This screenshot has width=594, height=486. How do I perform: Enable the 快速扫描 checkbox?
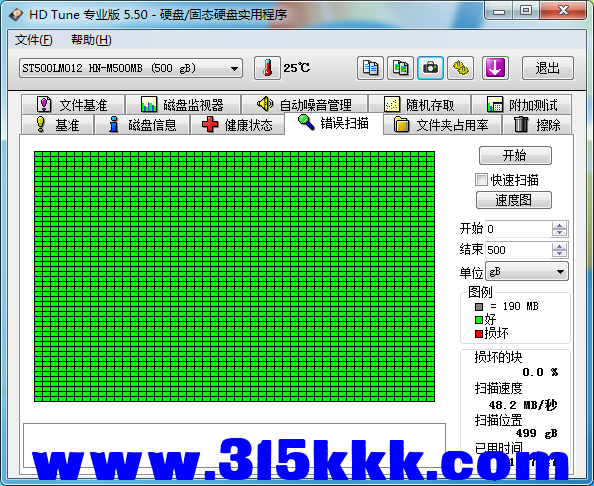(x=481, y=180)
